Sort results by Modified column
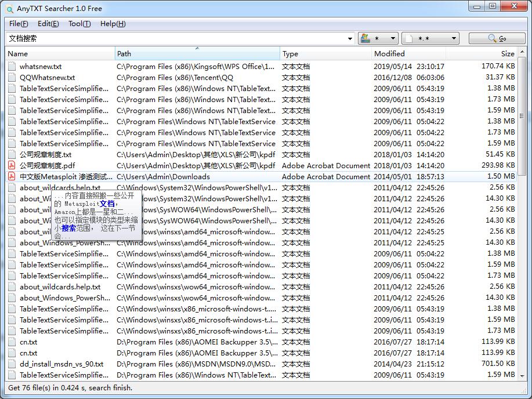 [408, 53]
